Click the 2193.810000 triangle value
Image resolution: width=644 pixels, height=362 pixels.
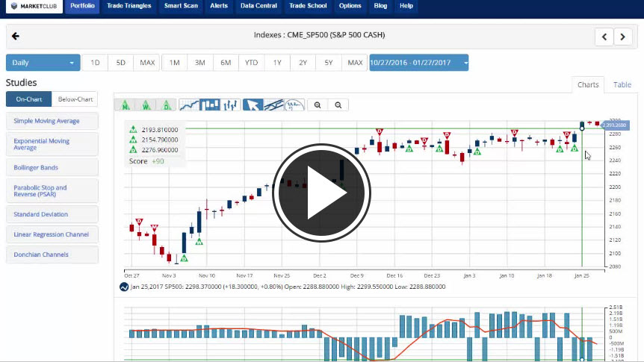click(160, 130)
